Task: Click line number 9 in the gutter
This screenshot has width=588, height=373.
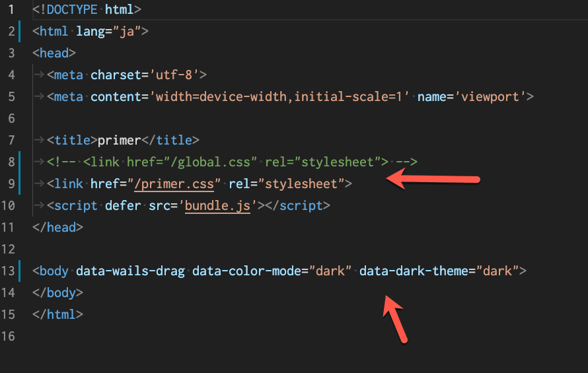Action: [11, 184]
